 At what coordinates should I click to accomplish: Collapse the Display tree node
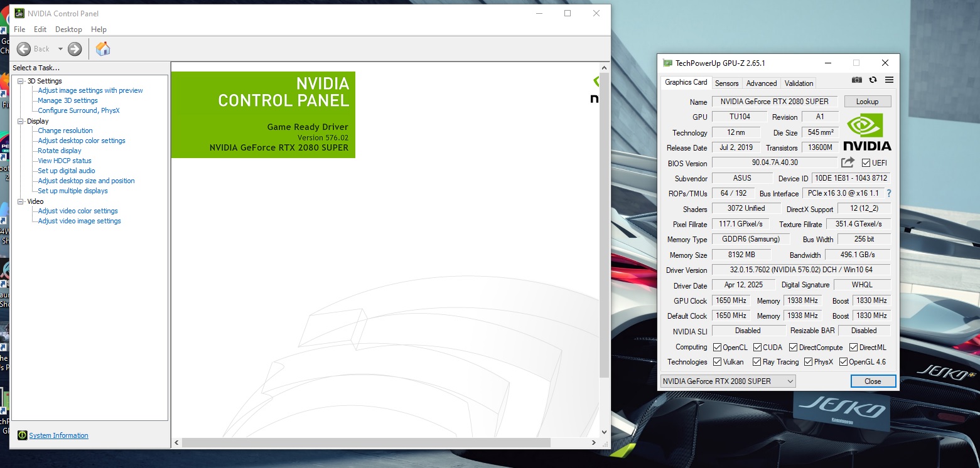(x=21, y=121)
